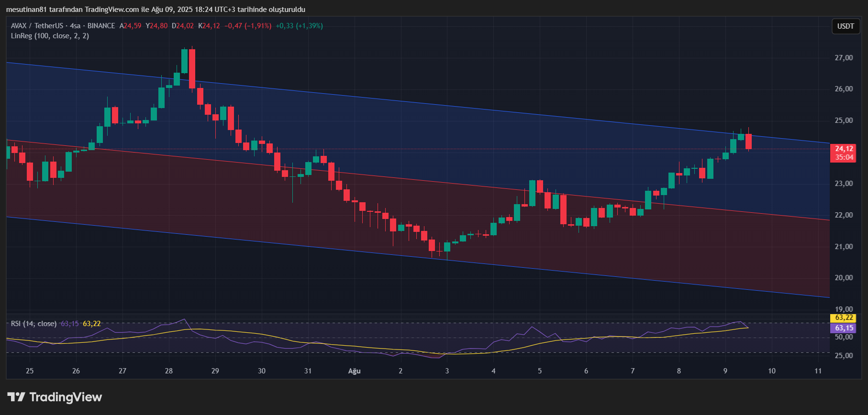Click the green +0,33 (+1,39%) change value
Viewport: 868px width, 415px height.
[x=299, y=26]
